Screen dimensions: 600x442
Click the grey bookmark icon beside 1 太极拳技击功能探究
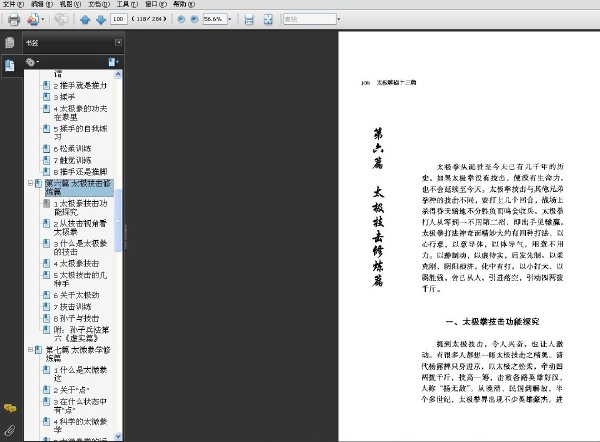pyautogui.click(x=46, y=203)
